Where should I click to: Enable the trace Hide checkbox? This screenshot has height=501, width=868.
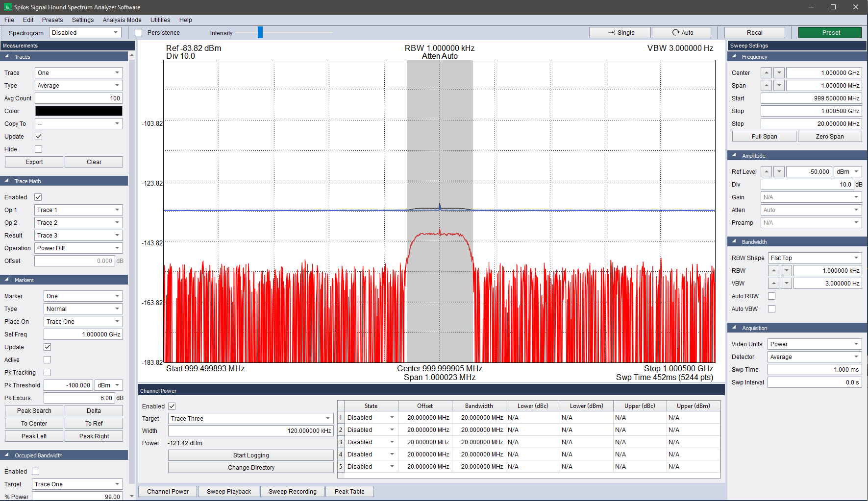pyautogui.click(x=39, y=149)
